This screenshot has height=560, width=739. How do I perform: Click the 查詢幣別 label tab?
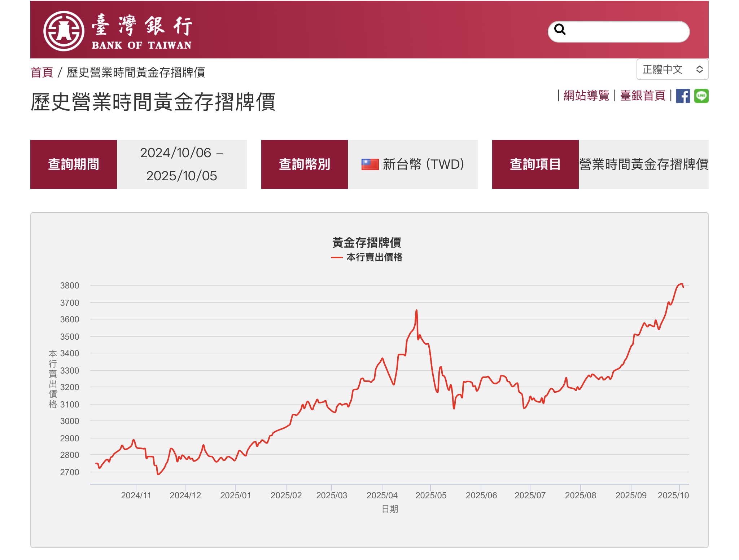(x=305, y=164)
